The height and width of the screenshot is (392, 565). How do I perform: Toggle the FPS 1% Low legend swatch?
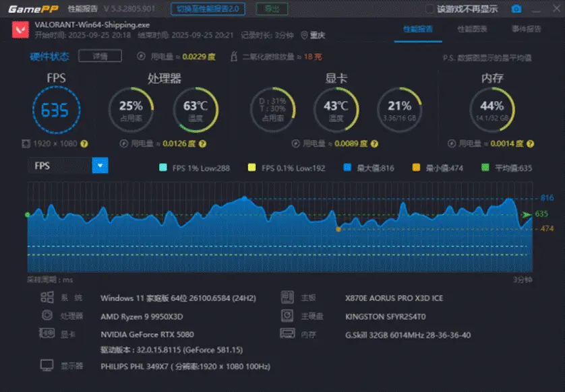[163, 168]
